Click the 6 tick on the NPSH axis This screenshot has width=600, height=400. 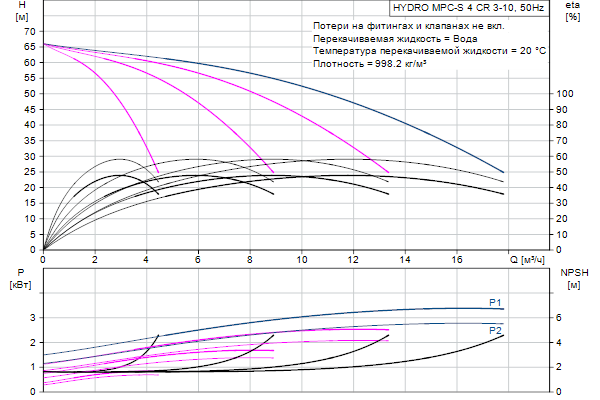(x=559, y=318)
